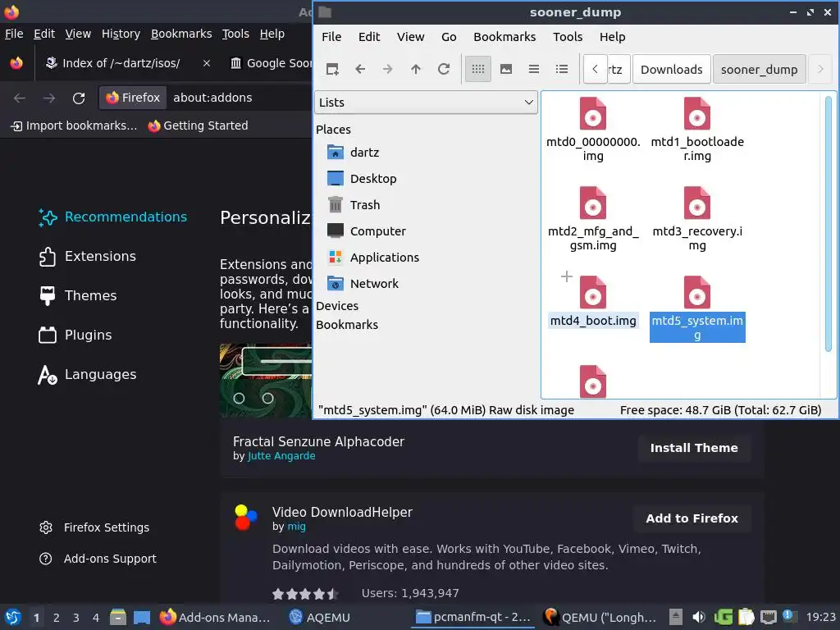Image resolution: width=840 pixels, height=630 pixels.
Task: Select the sooner_dump path button
Action: (759, 70)
